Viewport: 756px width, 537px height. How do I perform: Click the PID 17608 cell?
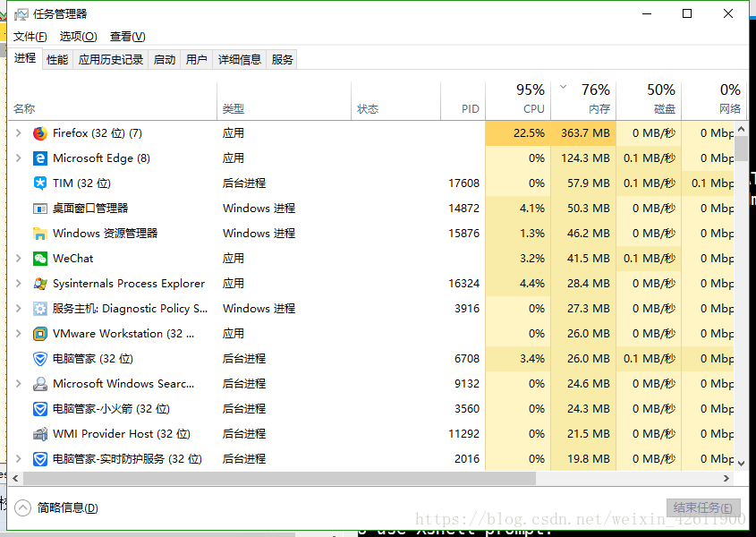463,183
